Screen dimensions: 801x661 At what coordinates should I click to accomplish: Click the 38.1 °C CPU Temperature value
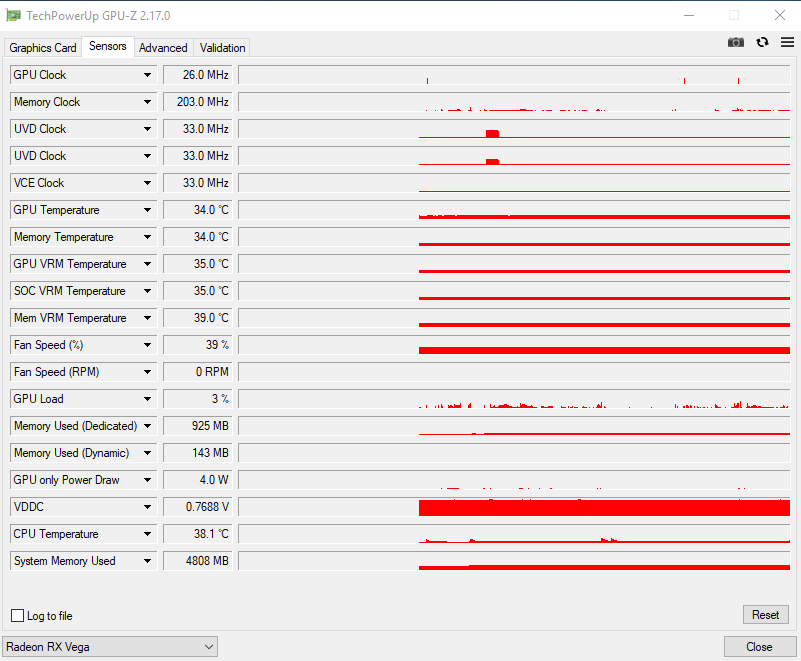pos(198,534)
